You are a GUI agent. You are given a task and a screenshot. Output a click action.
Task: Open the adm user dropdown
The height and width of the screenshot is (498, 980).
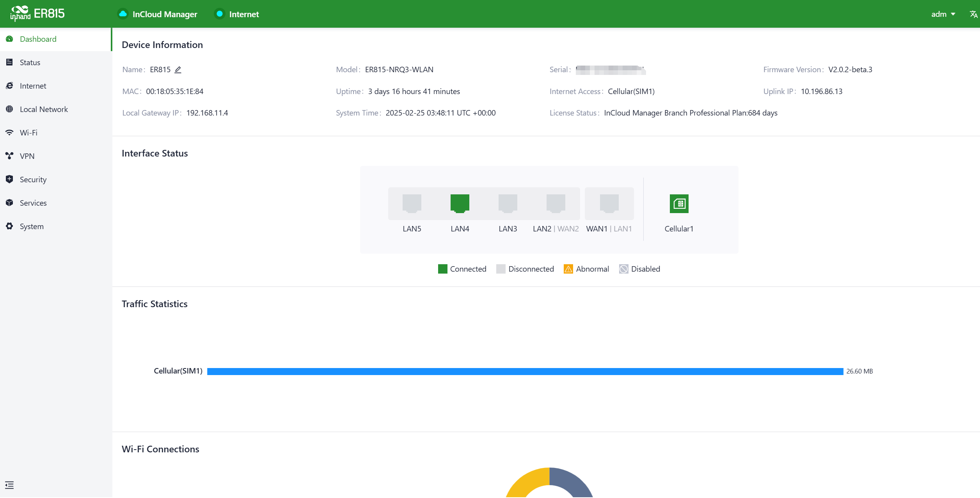(943, 14)
